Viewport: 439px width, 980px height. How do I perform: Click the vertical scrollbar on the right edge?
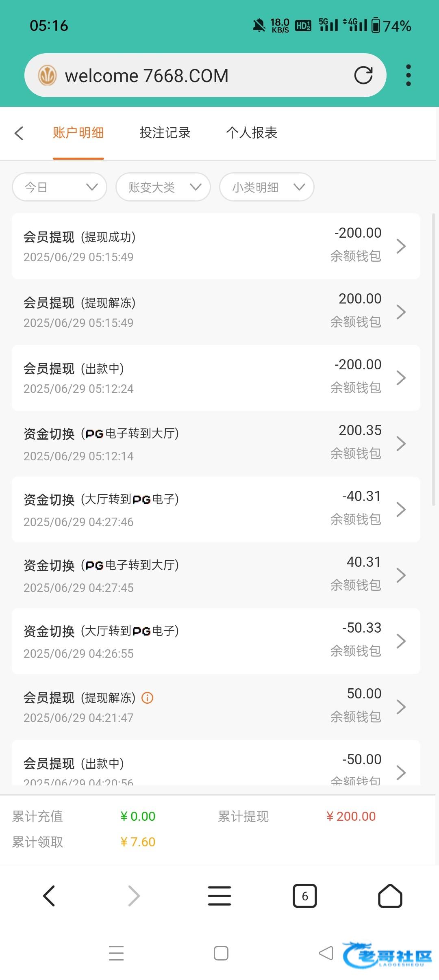[433, 360]
